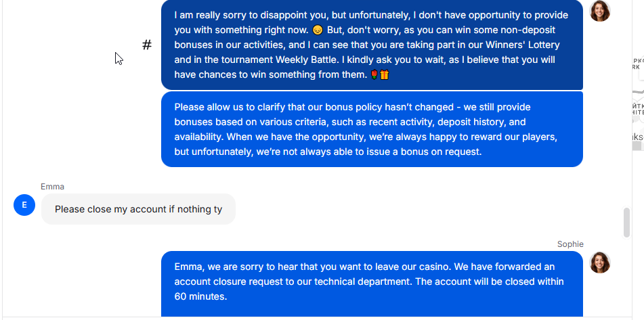644x320 pixels.
Task: Click Emma's blue "E" avatar circle
Action: click(24, 204)
